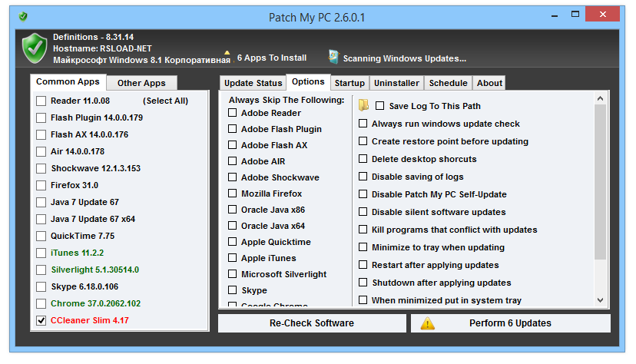Click the options list scroll down arrow

point(601,300)
